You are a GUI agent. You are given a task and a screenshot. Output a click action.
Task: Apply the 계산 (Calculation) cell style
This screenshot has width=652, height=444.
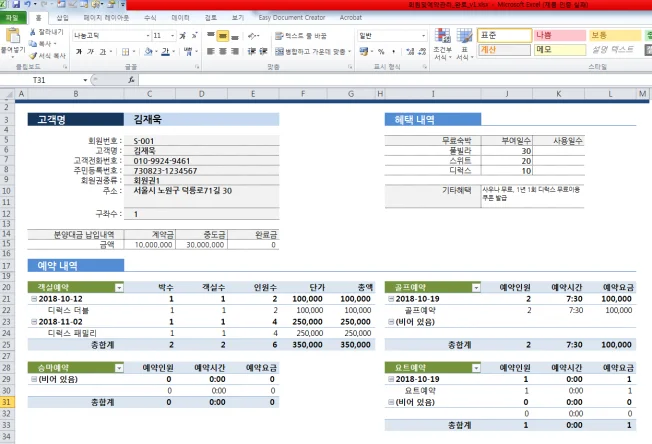[x=504, y=50]
